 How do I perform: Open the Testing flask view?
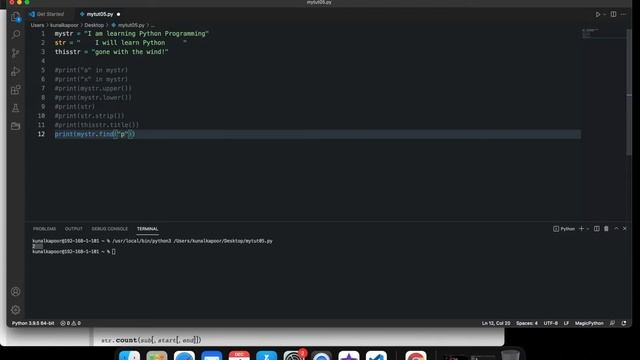[x=16, y=108]
